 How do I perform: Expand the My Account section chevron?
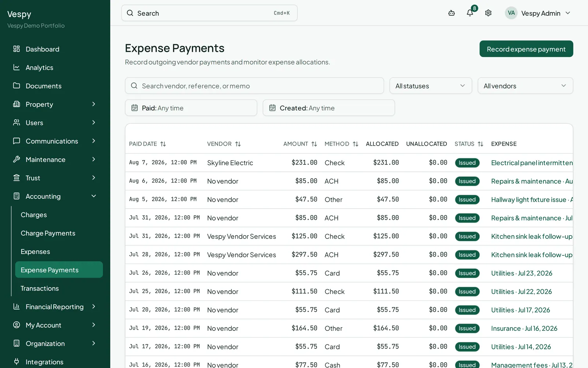point(94,325)
